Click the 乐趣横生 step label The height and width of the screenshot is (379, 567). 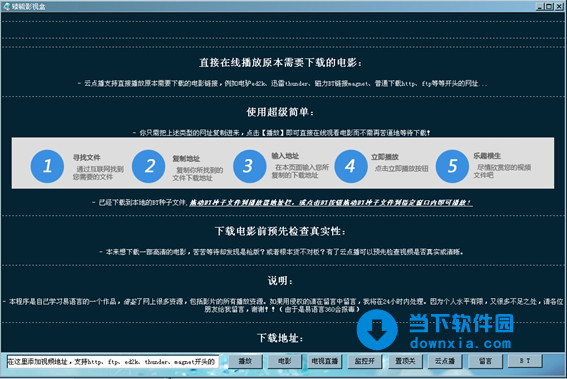pyautogui.click(x=487, y=156)
